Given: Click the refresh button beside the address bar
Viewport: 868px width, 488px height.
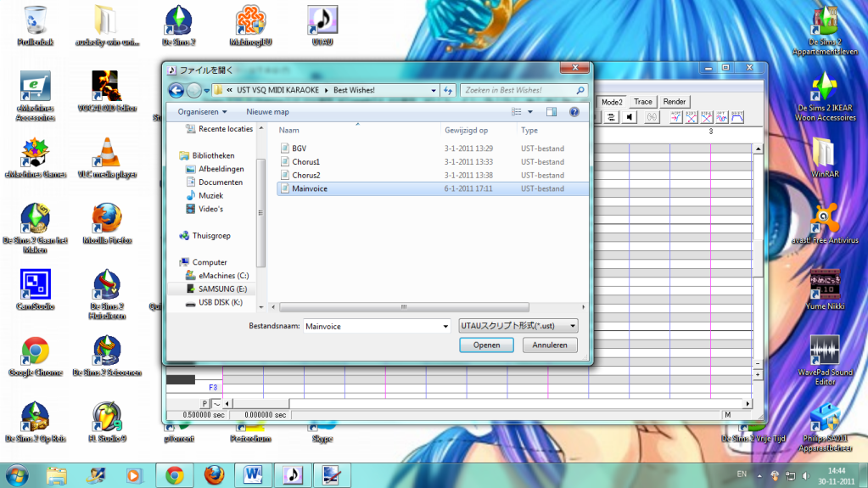Looking at the screenshot, I should 448,90.
